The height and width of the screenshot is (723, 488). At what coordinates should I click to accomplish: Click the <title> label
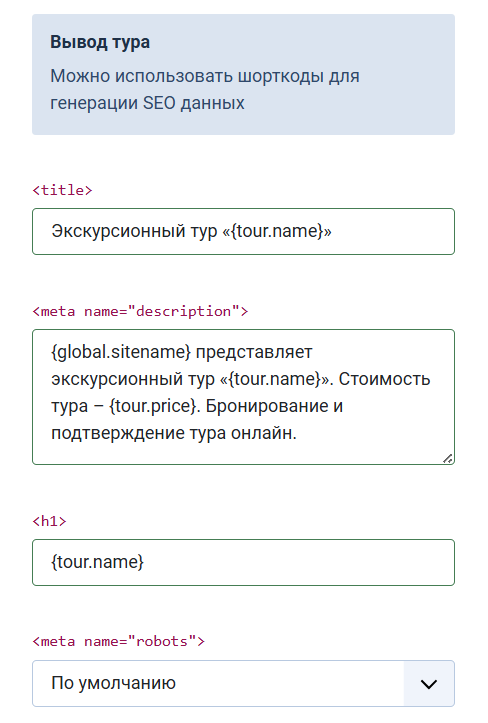pyautogui.click(x=62, y=190)
